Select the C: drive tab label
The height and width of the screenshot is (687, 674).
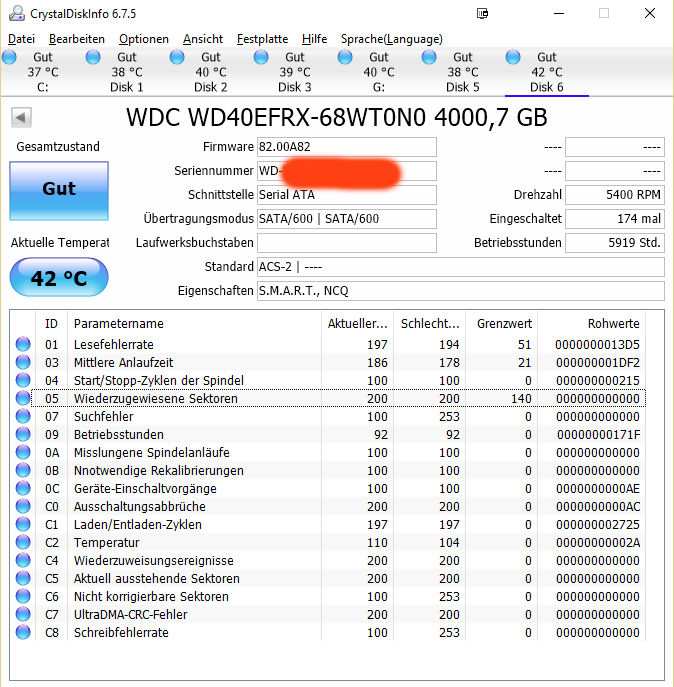coord(43,87)
